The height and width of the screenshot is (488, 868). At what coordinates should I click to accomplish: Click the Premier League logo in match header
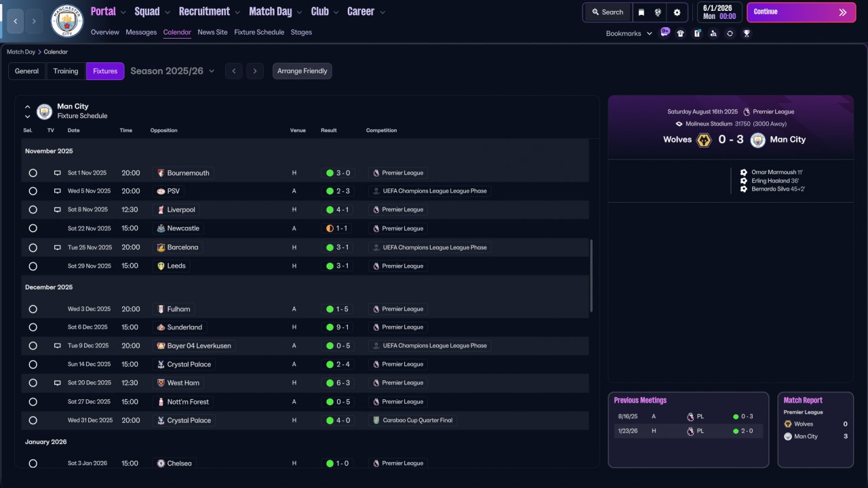[x=747, y=112]
